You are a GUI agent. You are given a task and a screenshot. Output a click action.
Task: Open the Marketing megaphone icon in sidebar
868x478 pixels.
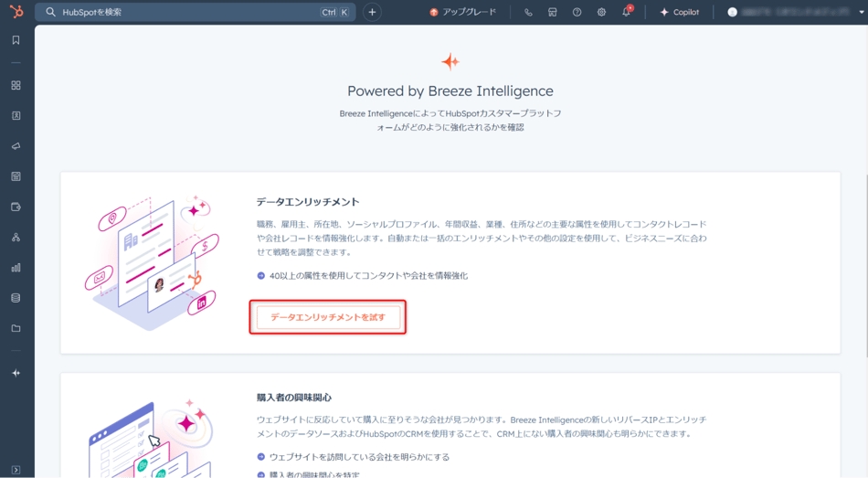(x=16, y=146)
